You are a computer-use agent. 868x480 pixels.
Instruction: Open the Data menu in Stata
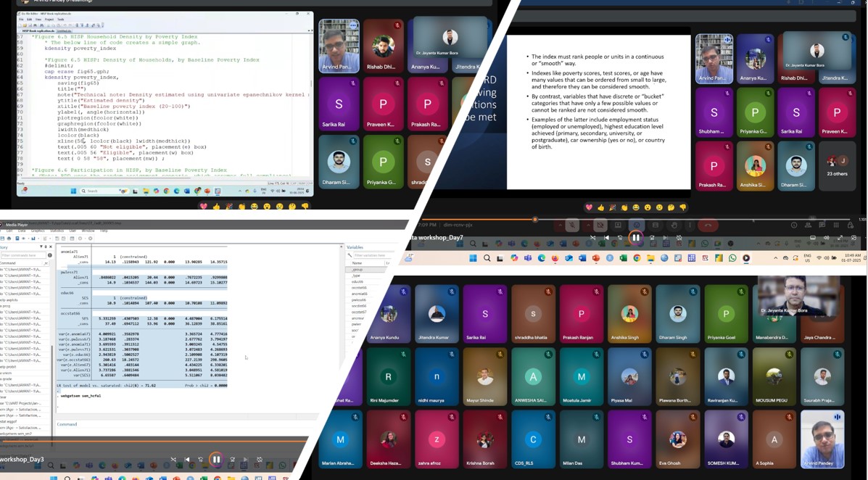click(22, 231)
